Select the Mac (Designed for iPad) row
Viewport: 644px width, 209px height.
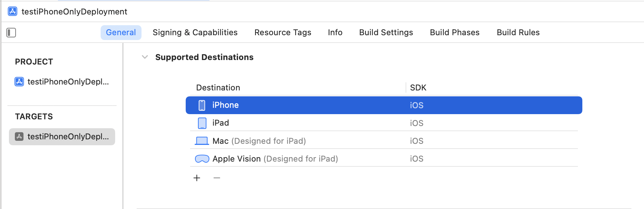(x=384, y=141)
